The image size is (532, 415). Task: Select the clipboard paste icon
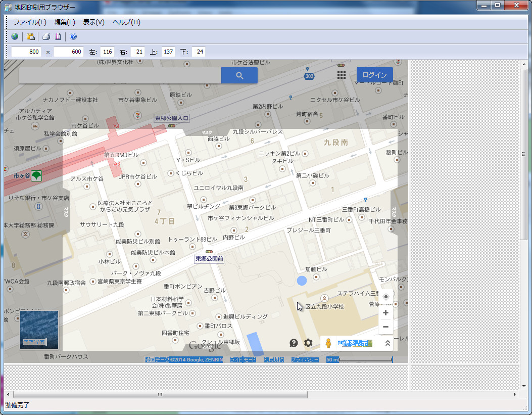30,36
